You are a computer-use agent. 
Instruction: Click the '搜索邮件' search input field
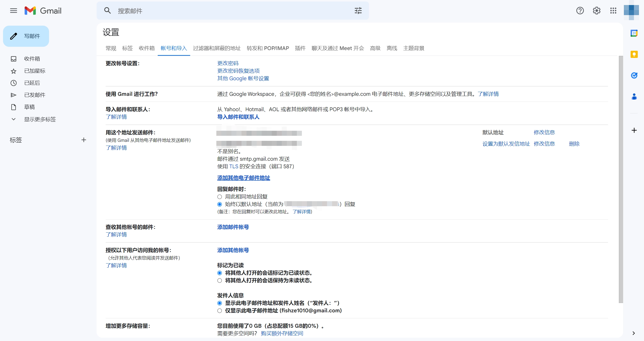226,11
